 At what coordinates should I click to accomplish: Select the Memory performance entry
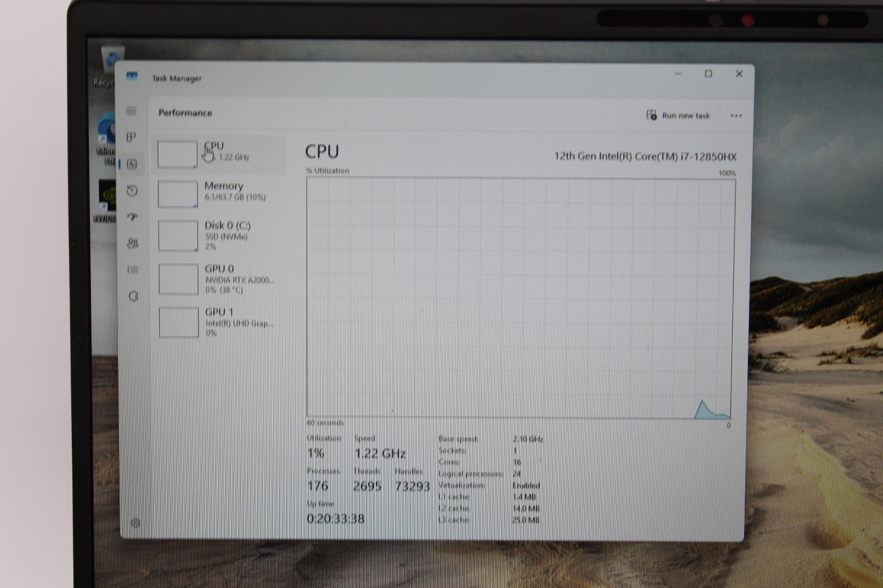(x=220, y=194)
